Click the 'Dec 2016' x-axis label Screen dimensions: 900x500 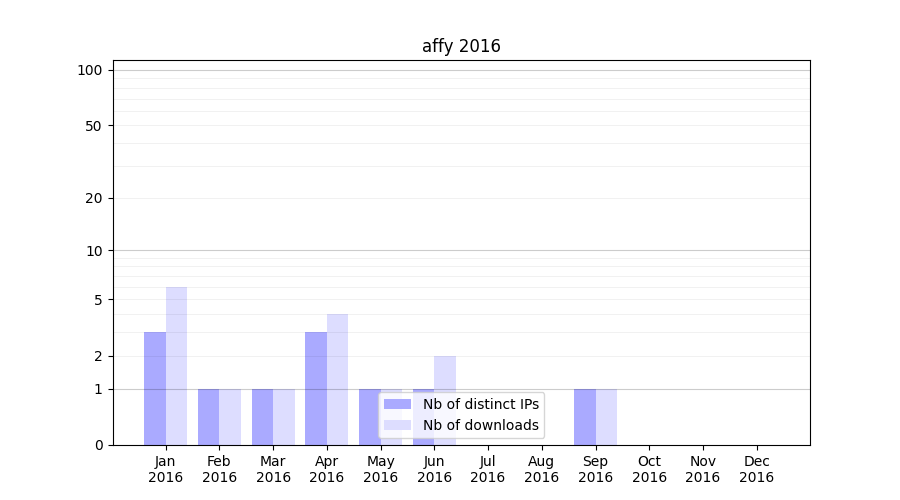coord(756,469)
